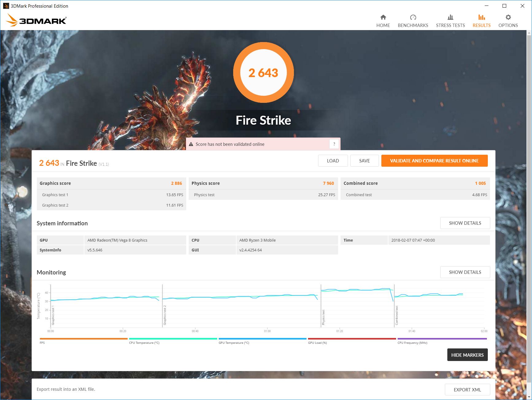Validate and compare result online
The width and height of the screenshot is (532, 400).
point(434,161)
